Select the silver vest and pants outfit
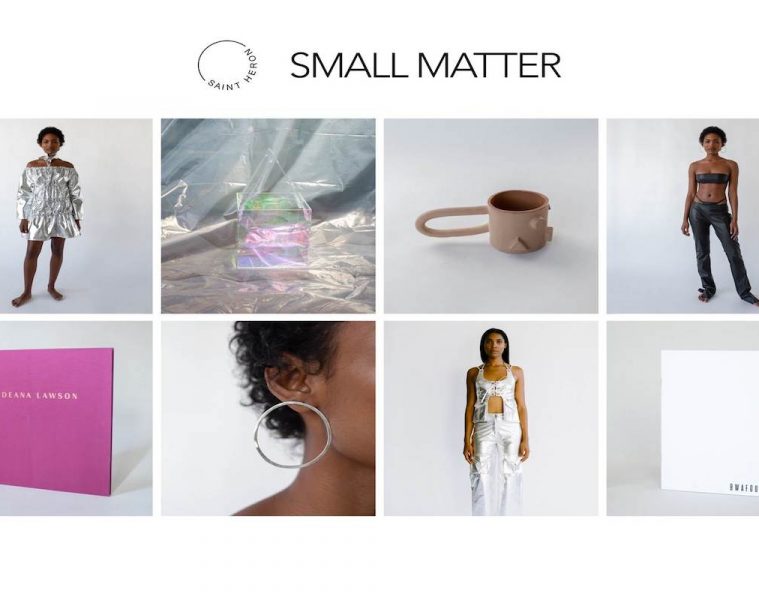The width and height of the screenshot is (759, 600). tap(491, 419)
